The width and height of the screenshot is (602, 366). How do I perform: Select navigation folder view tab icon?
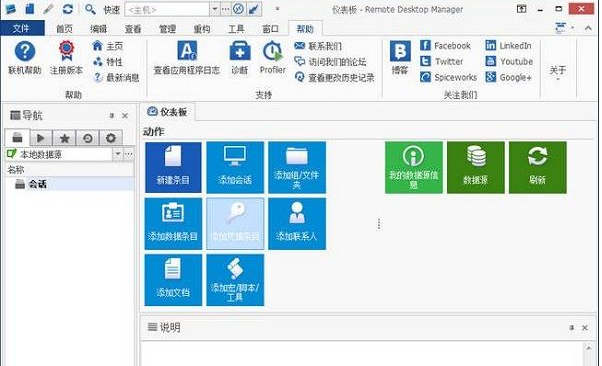point(17,137)
